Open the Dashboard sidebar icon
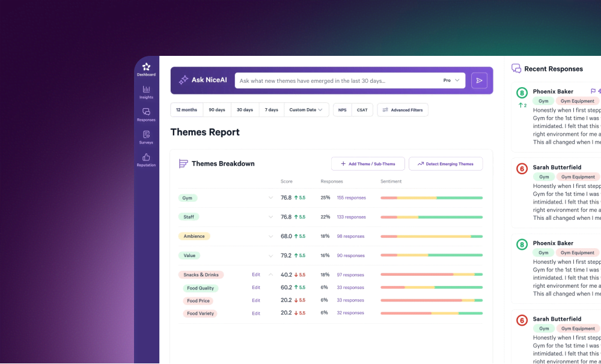The height and width of the screenshot is (364, 601). (x=146, y=67)
